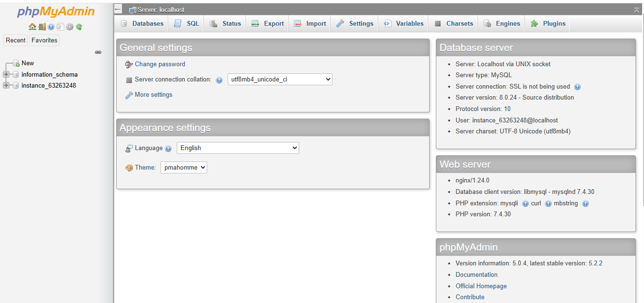Go to the Variables tab
The image size is (644, 303).
tap(403, 23)
